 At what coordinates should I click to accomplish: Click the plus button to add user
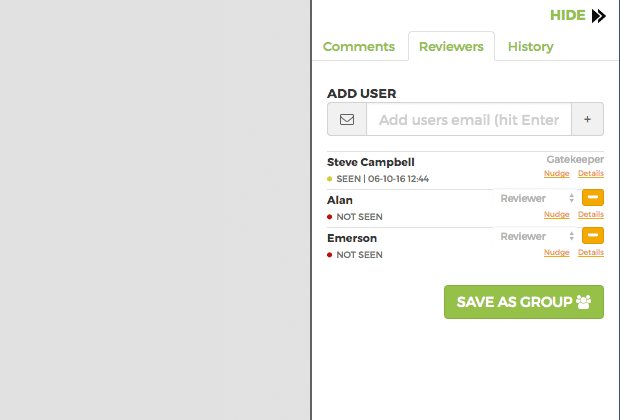coord(587,119)
